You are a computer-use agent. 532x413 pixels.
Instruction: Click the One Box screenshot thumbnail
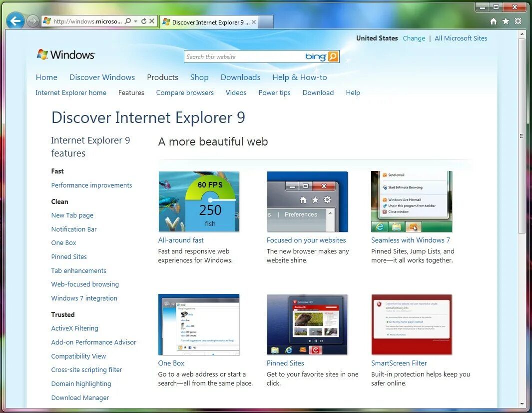pos(199,324)
